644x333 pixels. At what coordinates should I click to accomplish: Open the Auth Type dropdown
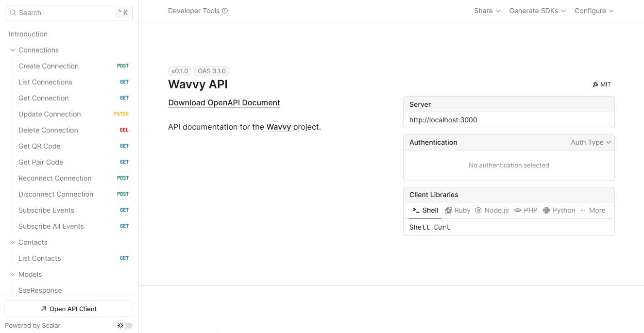(591, 142)
